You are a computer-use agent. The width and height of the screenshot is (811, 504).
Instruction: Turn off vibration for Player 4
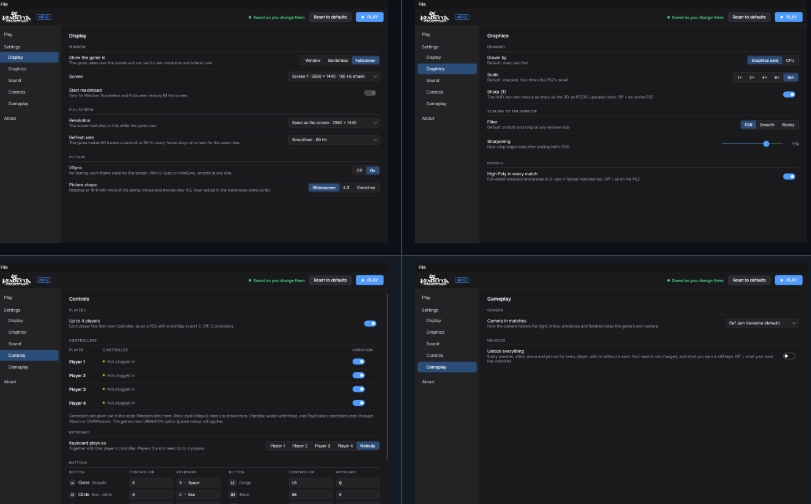point(358,403)
